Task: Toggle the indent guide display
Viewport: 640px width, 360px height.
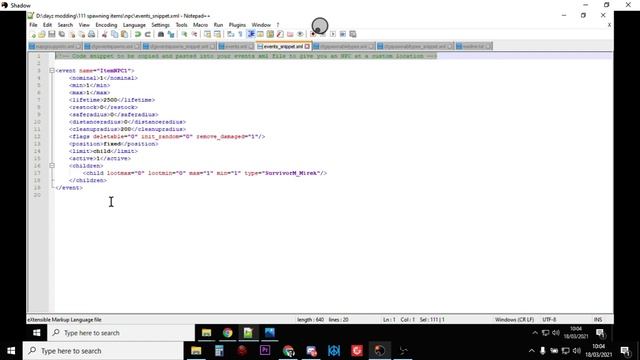Action: [x=250, y=34]
